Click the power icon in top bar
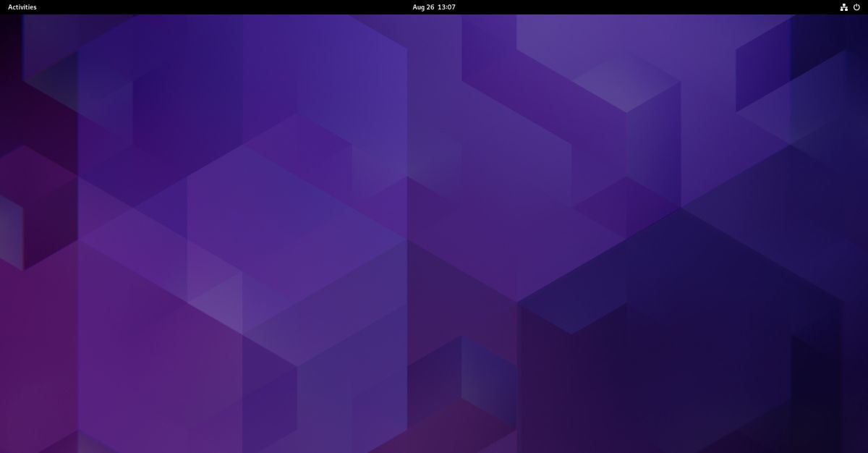Screen dimensions: 868x453 pyautogui.click(x=856, y=7)
